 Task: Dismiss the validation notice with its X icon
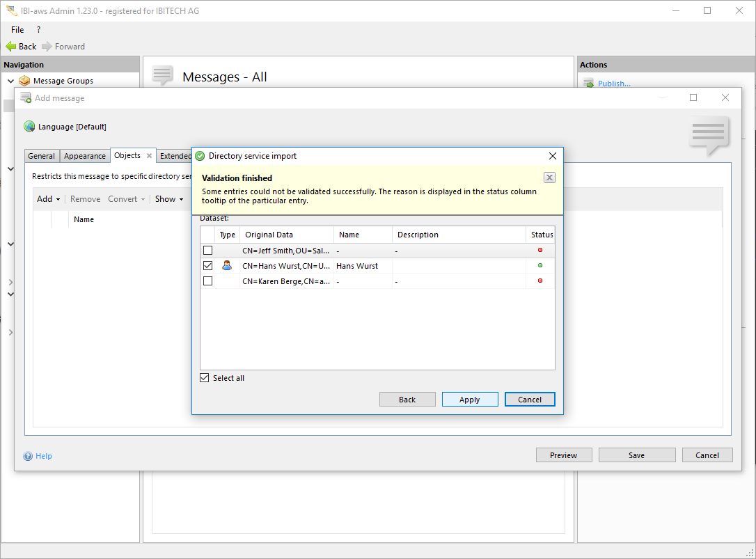tap(549, 178)
